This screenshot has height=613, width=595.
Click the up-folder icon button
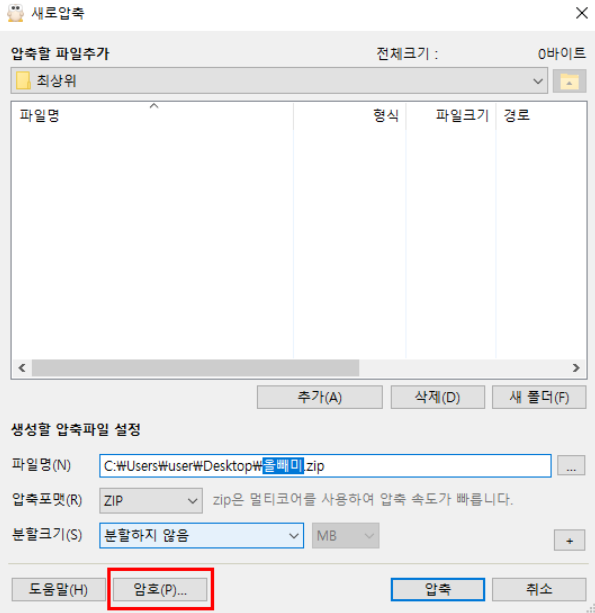click(569, 81)
